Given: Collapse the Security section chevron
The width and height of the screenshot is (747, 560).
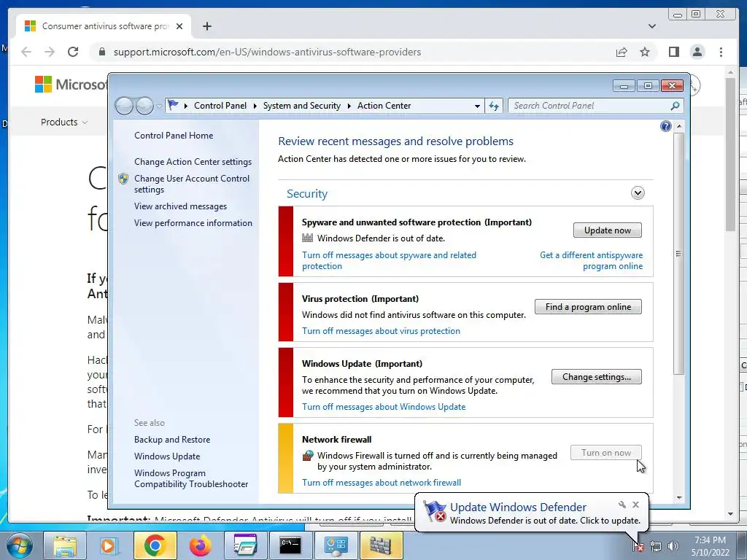Looking at the screenshot, I should pyautogui.click(x=638, y=192).
